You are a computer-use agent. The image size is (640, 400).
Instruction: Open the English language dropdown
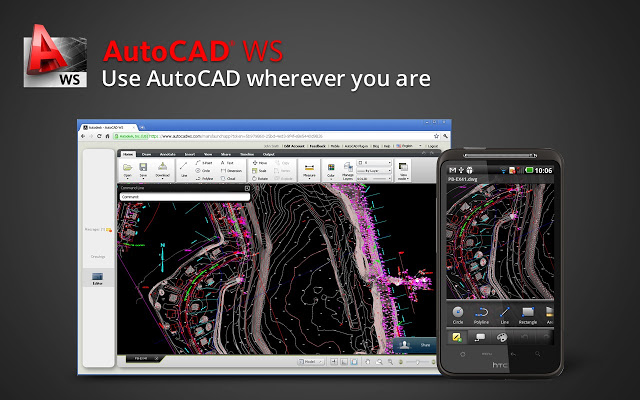pos(408,146)
